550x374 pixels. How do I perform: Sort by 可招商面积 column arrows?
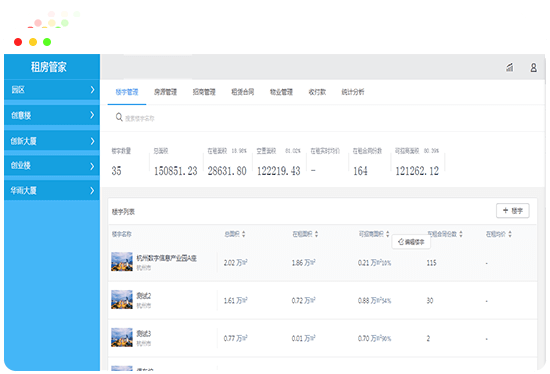(x=388, y=234)
